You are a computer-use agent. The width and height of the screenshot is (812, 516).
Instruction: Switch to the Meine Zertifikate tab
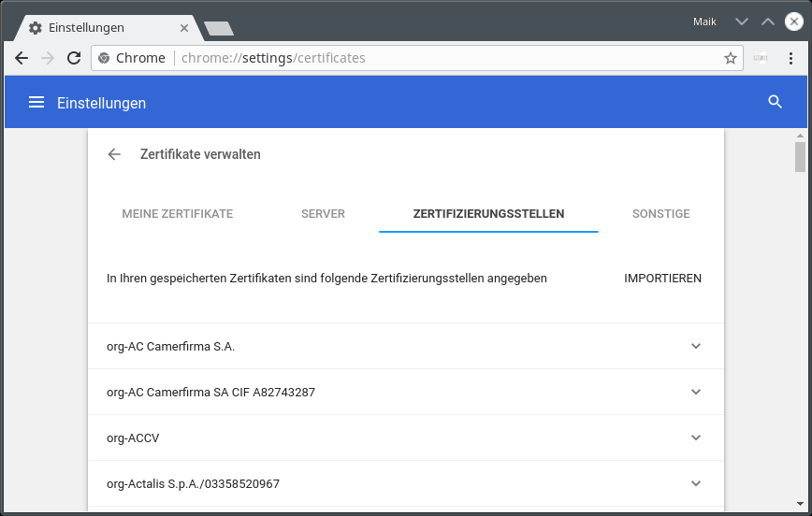pos(177,214)
